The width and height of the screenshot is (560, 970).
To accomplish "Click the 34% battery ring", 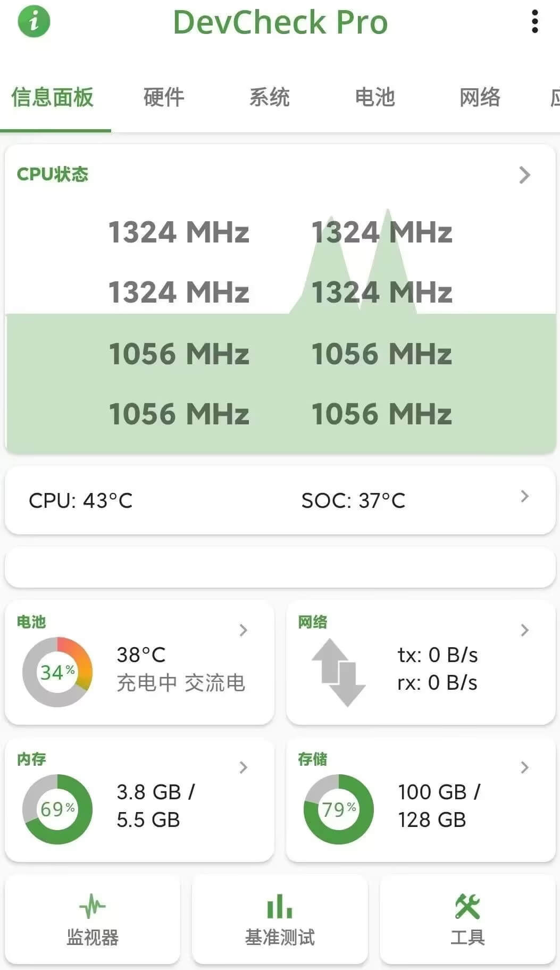I will (x=57, y=672).
